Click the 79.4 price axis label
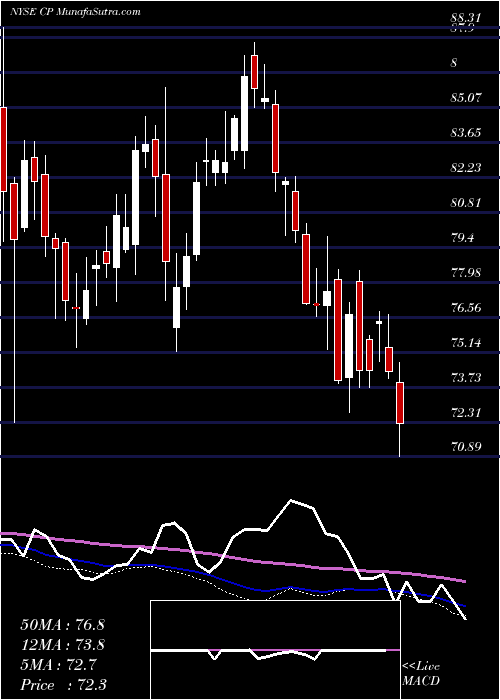Image resolution: width=500 pixels, height=700 pixels. [462, 238]
